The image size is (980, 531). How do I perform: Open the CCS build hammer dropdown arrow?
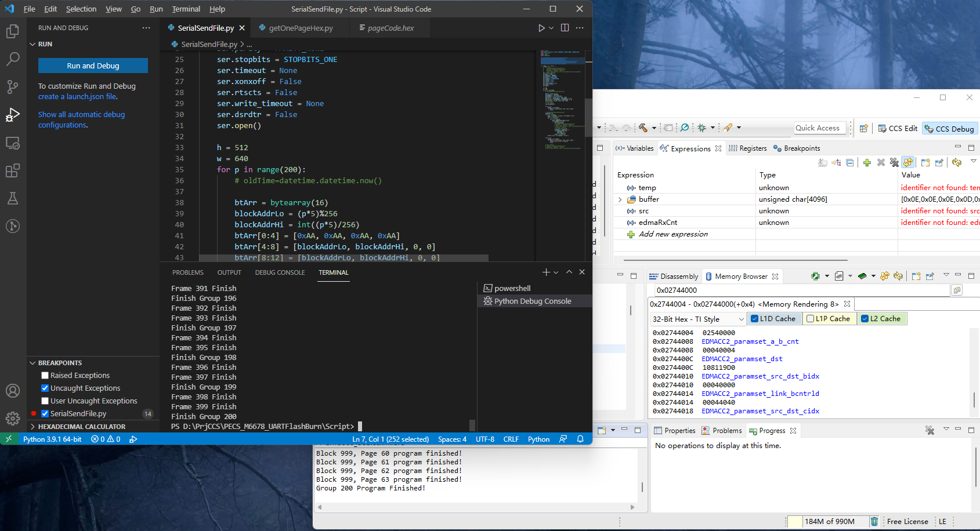[x=654, y=128]
